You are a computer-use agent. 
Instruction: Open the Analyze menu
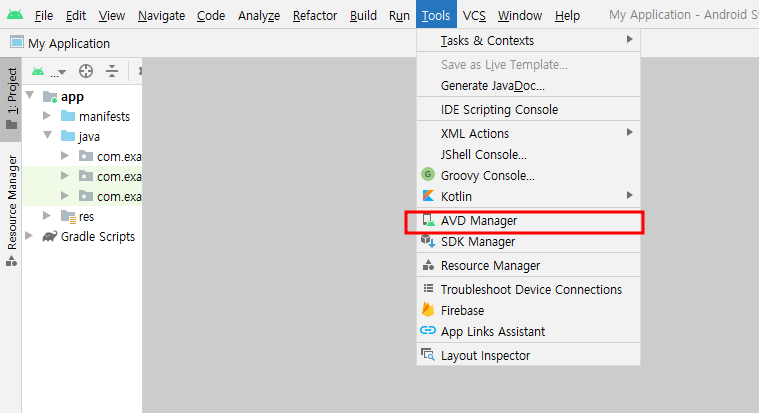(259, 16)
